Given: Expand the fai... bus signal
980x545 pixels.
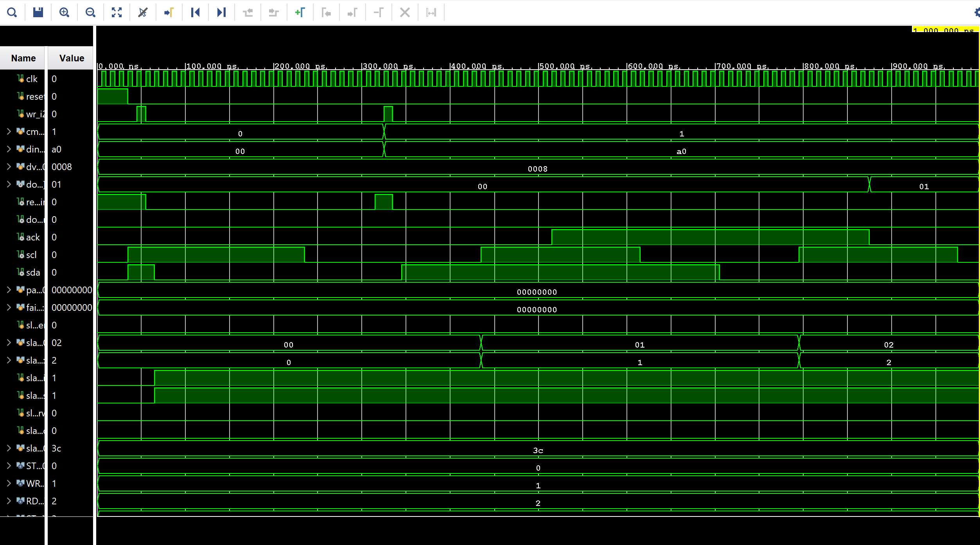Looking at the screenshot, I should (x=9, y=308).
